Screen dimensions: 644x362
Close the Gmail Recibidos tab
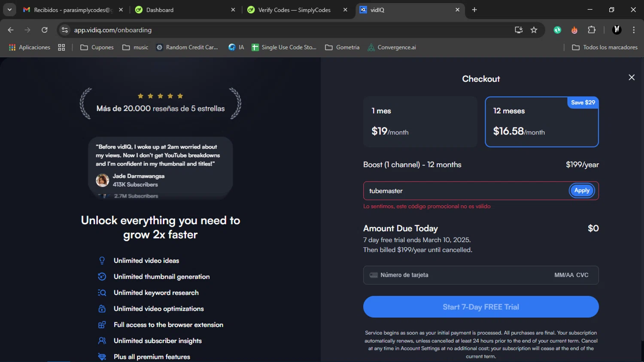point(121,10)
